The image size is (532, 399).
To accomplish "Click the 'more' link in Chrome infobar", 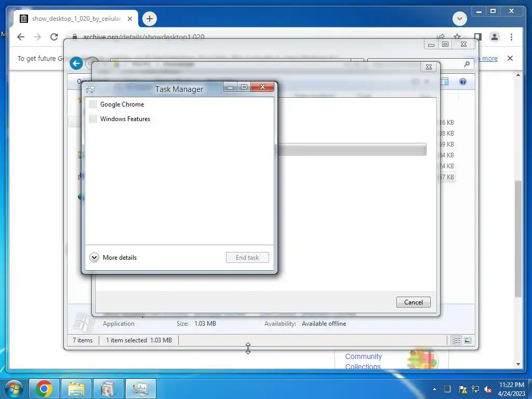I will point(489,58).
